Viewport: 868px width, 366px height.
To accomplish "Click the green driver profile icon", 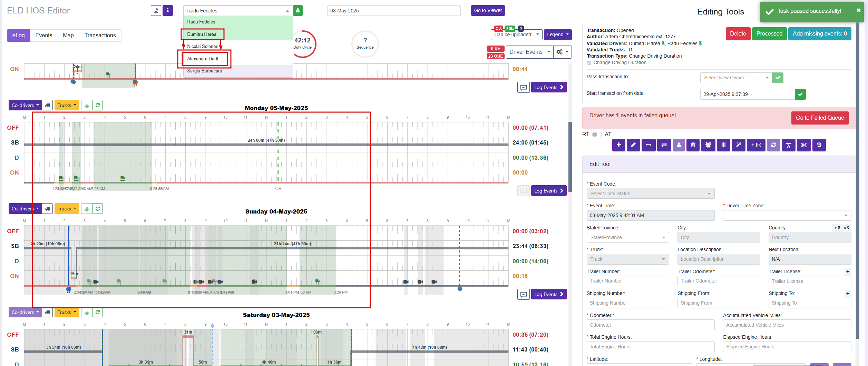I will pyautogui.click(x=298, y=10).
